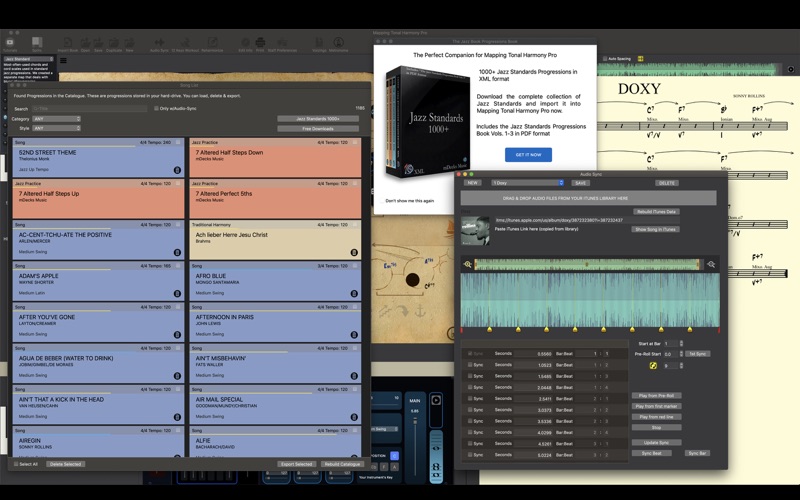Click the Reharmonize toolbar icon
800x500 pixels.
click(212, 43)
